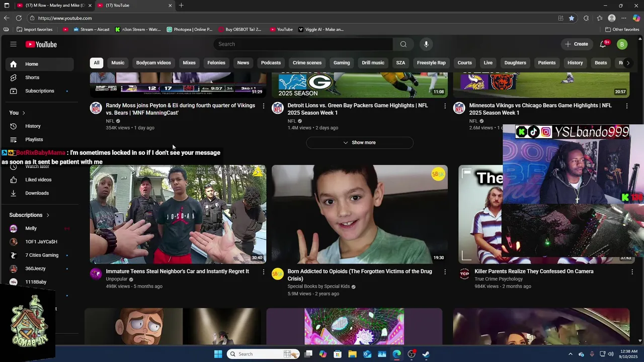The width and height of the screenshot is (644, 362).
Task: Open Liked videos in the sidebar
Action: [x=39, y=179]
